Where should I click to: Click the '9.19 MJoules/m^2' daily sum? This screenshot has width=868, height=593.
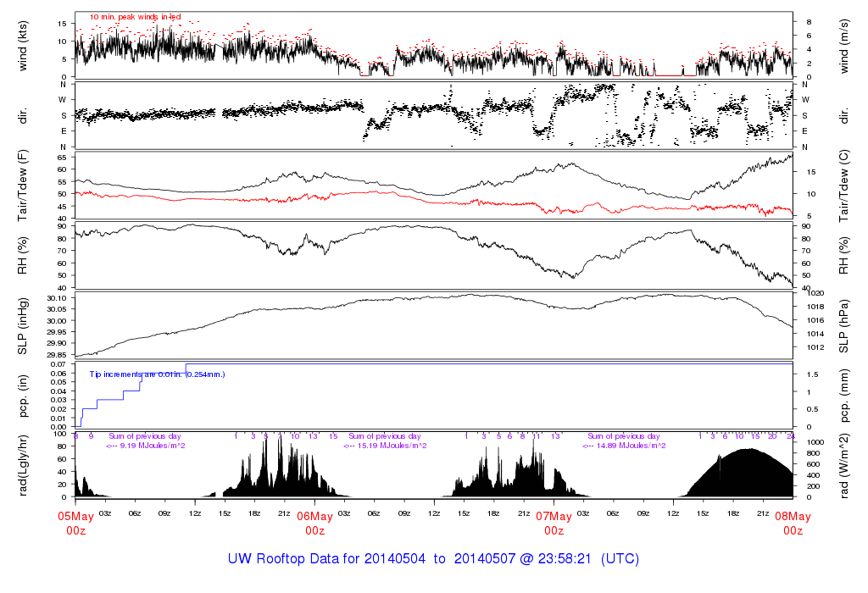point(153,446)
